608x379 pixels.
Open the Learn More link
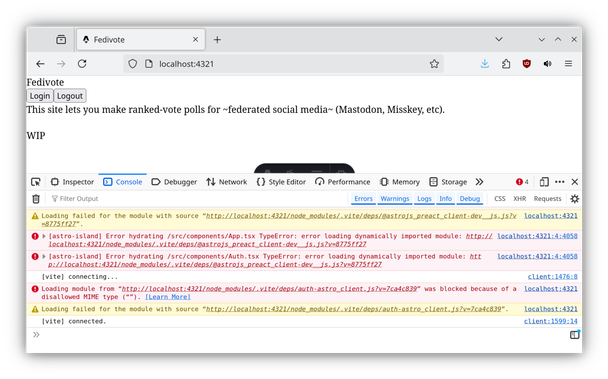[x=168, y=297]
